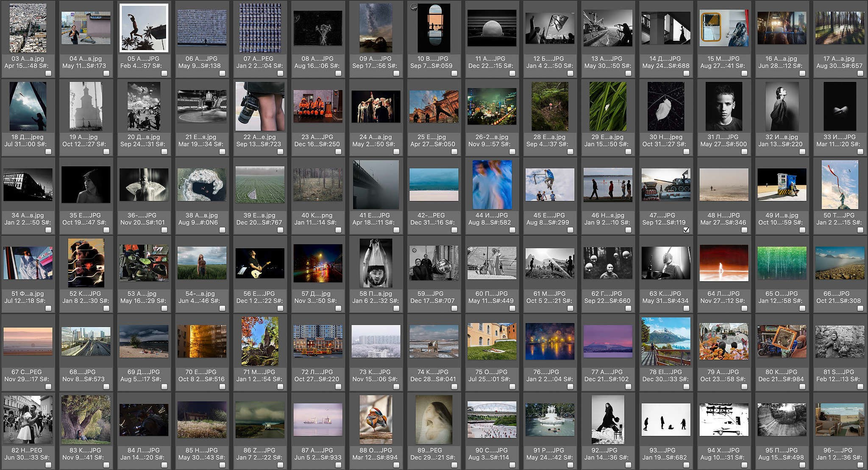The image size is (868, 470).
Task: Click filename label 67 С...PEG
Action: [x=26, y=372]
